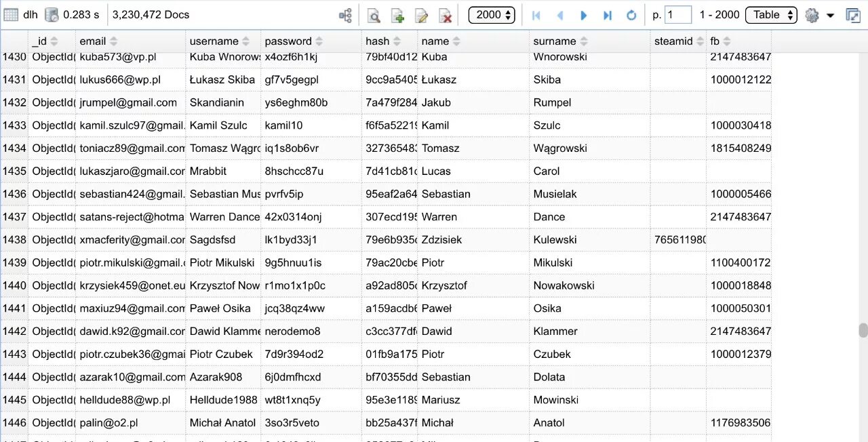Click username cell Skandianin
Viewport: 868px width, 442px height.
pos(223,103)
